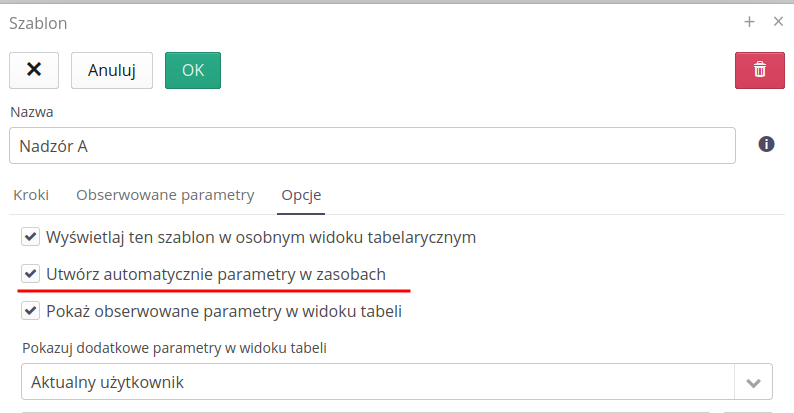
Task: Open the Aktualny użytkownik combo box
Action: (377, 382)
